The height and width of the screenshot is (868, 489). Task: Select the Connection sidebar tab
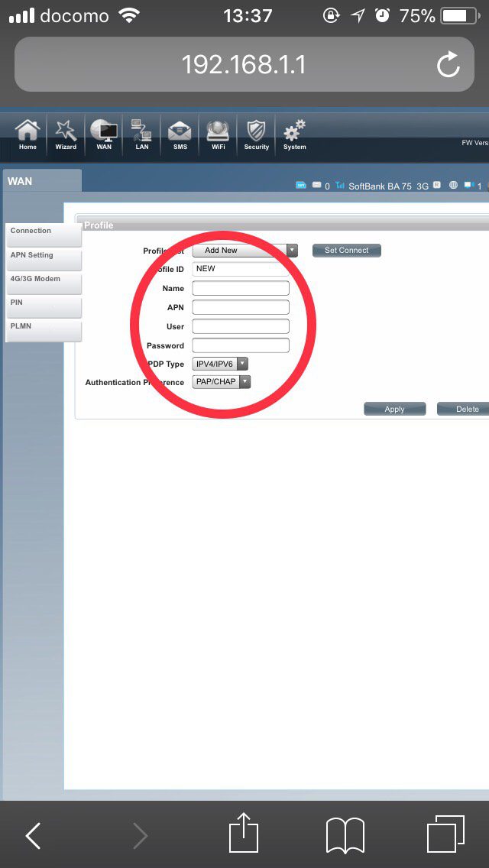point(43,232)
